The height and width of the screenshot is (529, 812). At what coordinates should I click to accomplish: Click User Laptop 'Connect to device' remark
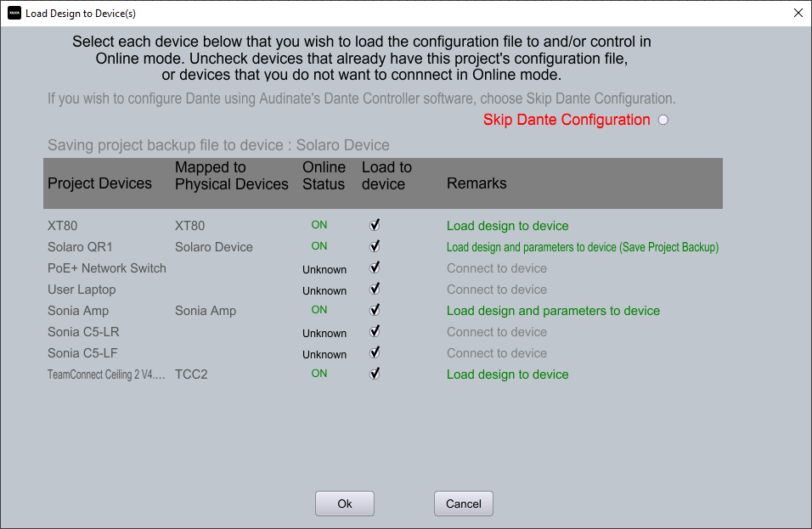pos(497,290)
